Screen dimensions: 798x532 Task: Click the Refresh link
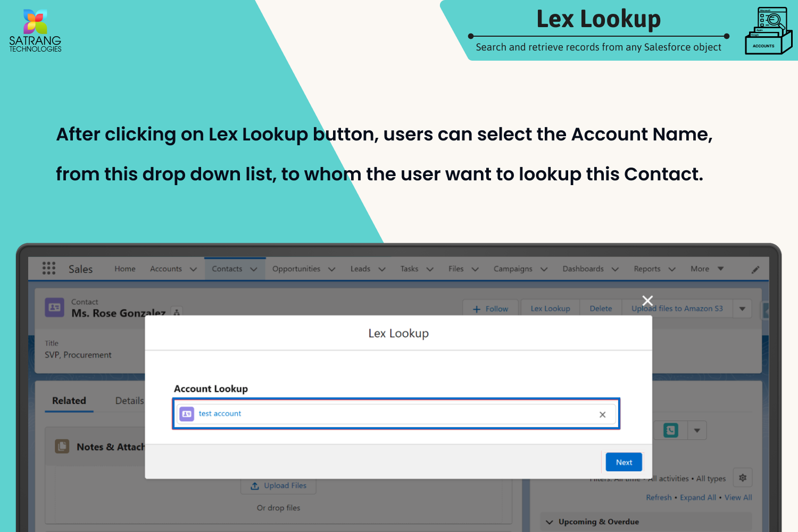pyautogui.click(x=659, y=497)
